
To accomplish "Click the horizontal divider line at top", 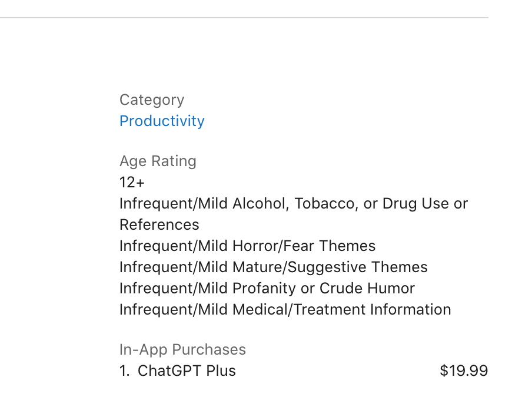I will (x=244, y=18).
